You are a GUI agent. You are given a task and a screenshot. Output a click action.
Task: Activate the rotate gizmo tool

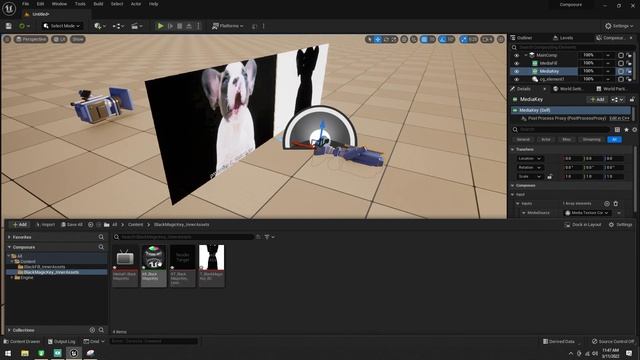[386, 39]
